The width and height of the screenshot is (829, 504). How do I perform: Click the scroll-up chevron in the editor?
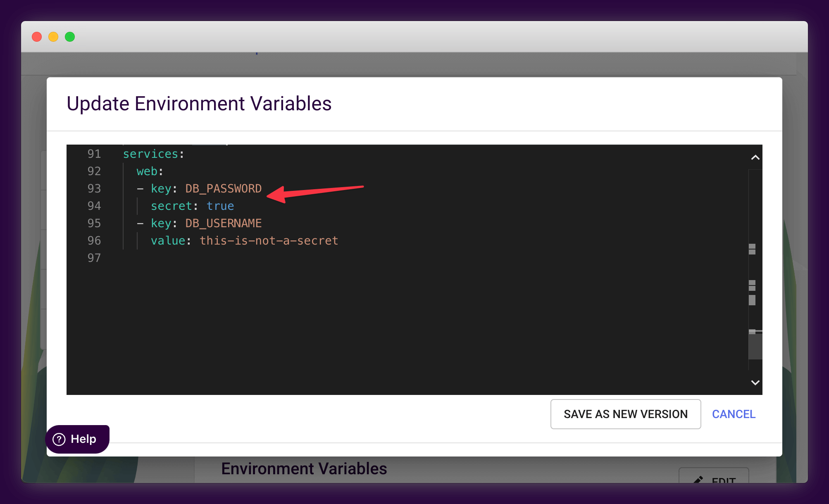coord(755,157)
